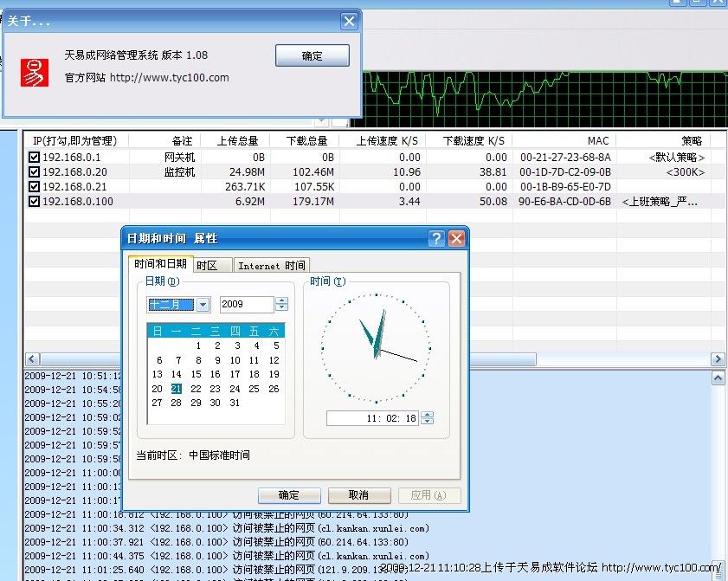The image size is (728, 581).
Task: Toggle management checkbox for 192.168.0.1
Action: point(34,157)
